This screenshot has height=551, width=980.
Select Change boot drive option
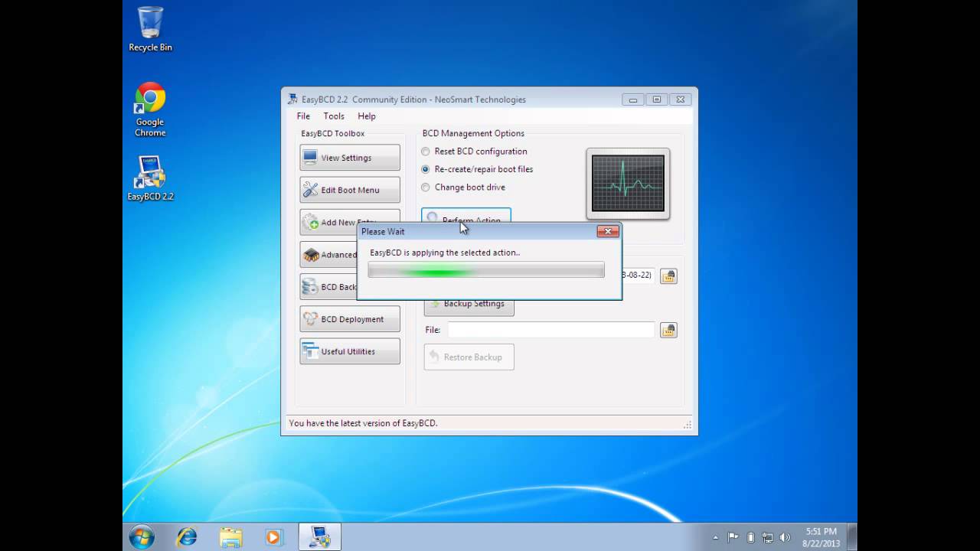[x=463, y=187]
